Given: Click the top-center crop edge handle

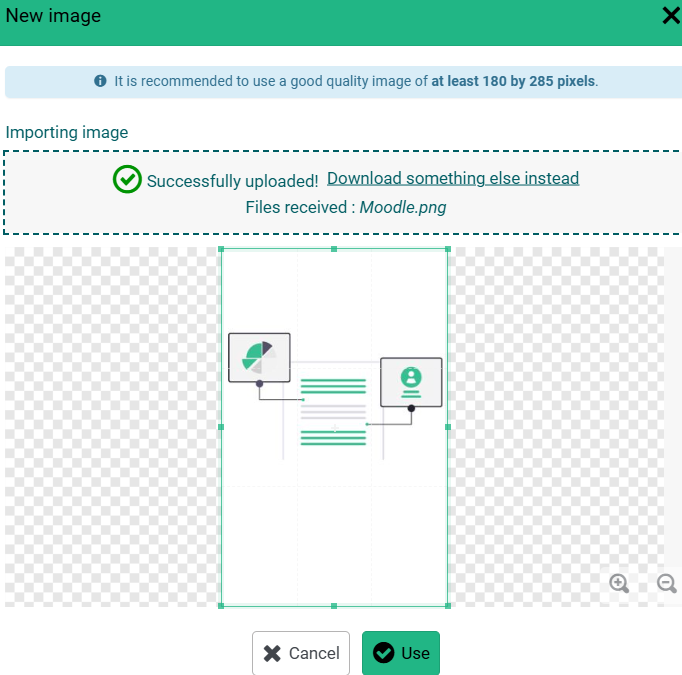Looking at the screenshot, I should click(x=334, y=249).
